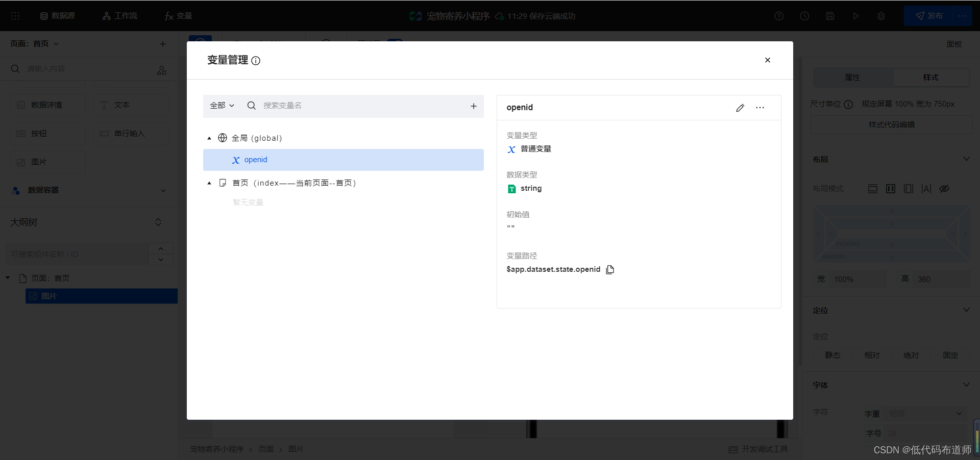Focus the 请输入内容 component search field
This screenshot has width=980, height=460.
(87, 69)
